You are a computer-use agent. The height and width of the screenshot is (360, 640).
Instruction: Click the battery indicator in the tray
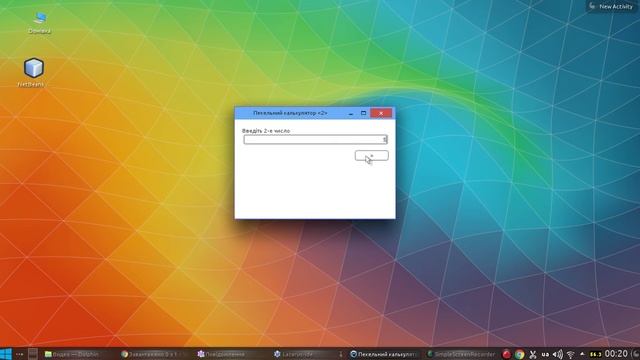596,354
